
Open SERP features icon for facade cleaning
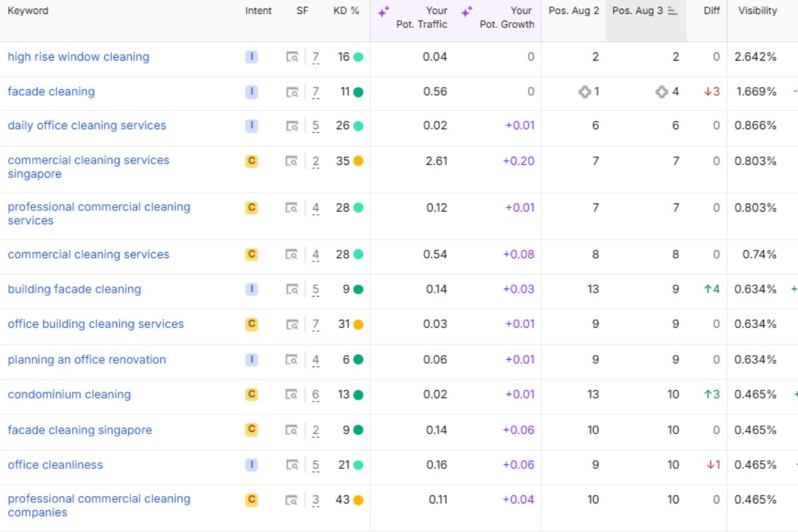[292, 92]
